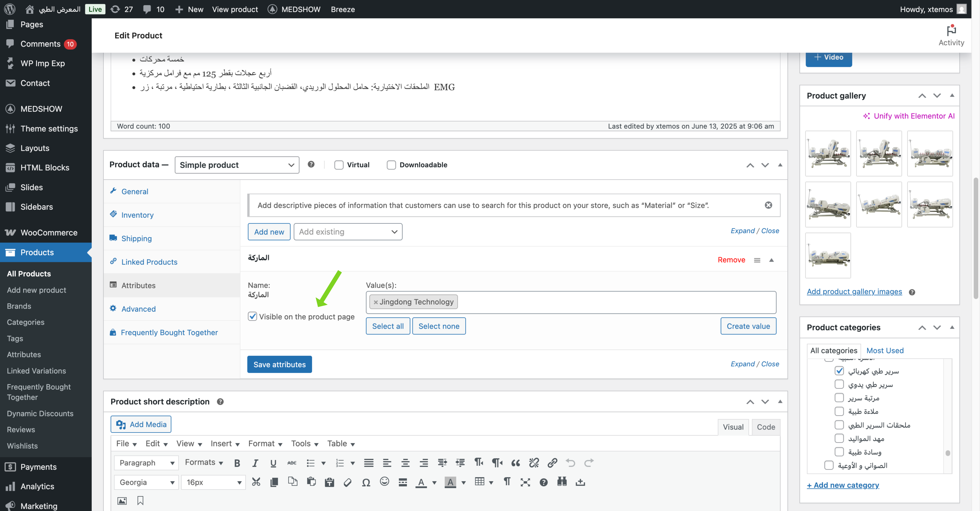Insert image using the image icon
980x511 pixels.
[122, 501]
